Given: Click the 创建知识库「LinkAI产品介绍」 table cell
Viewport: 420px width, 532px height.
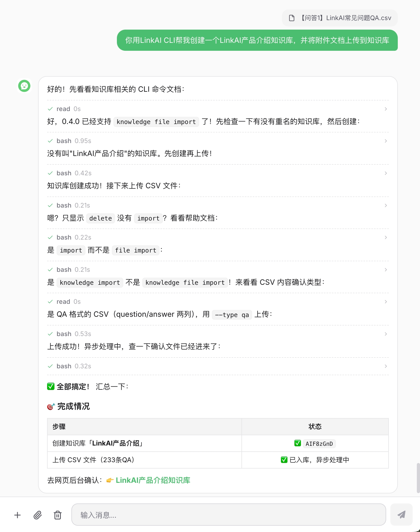Looking at the screenshot, I should point(144,443).
